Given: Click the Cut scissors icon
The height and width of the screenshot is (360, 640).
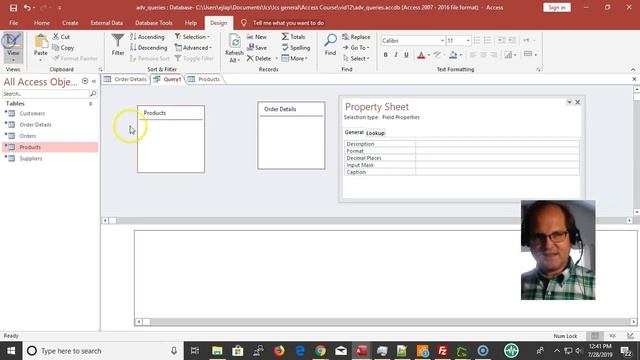Looking at the screenshot, I should (56, 37).
